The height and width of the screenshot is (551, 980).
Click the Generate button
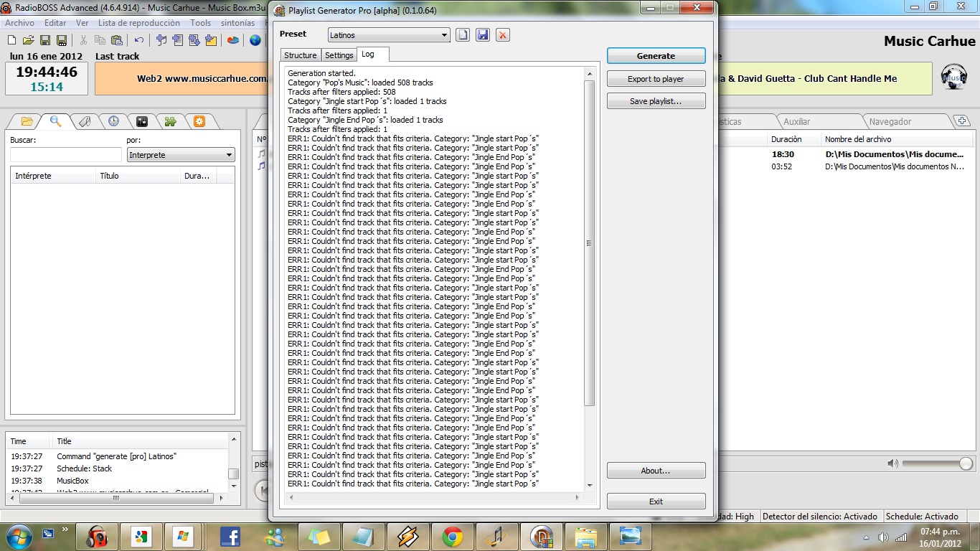coord(656,56)
